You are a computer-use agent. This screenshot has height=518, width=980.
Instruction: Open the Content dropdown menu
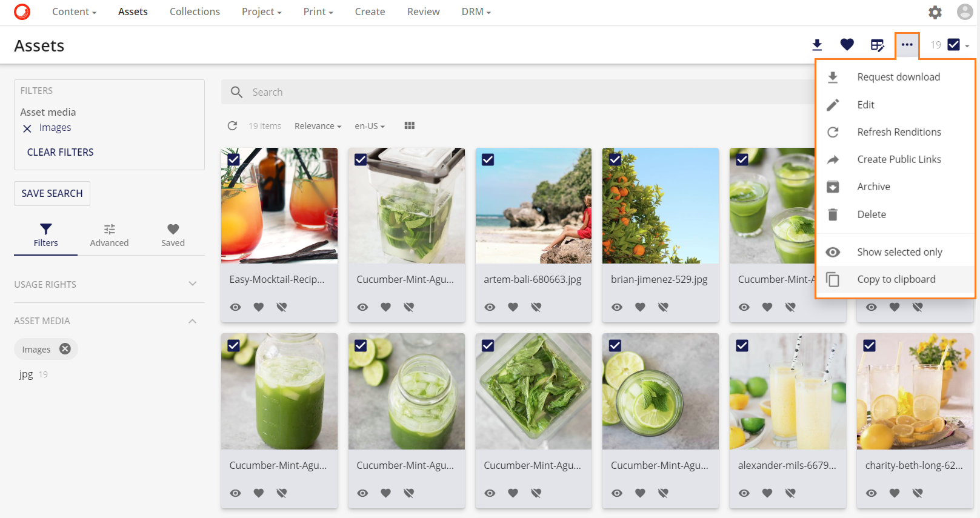point(74,12)
